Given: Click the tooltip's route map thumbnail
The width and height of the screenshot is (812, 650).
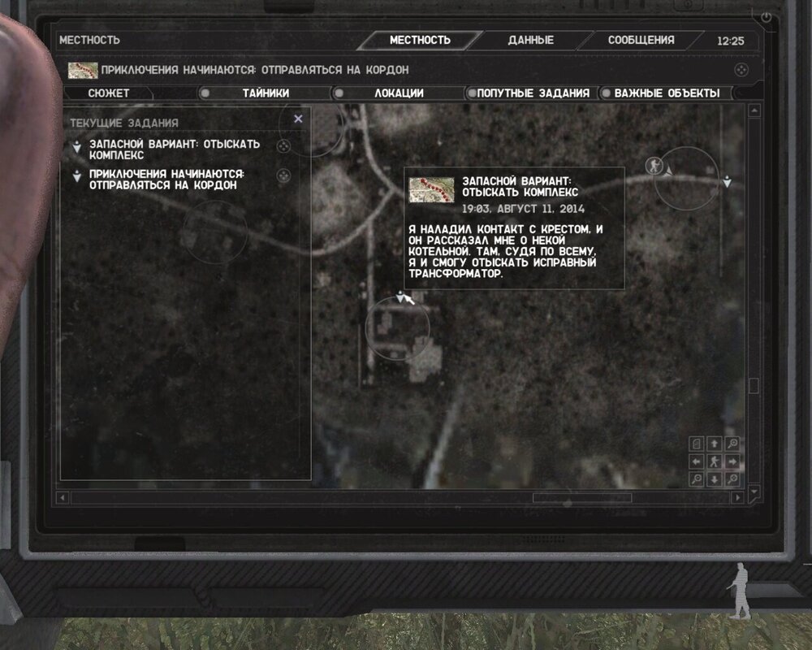Looking at the screenshot, I should coord(431,189).
